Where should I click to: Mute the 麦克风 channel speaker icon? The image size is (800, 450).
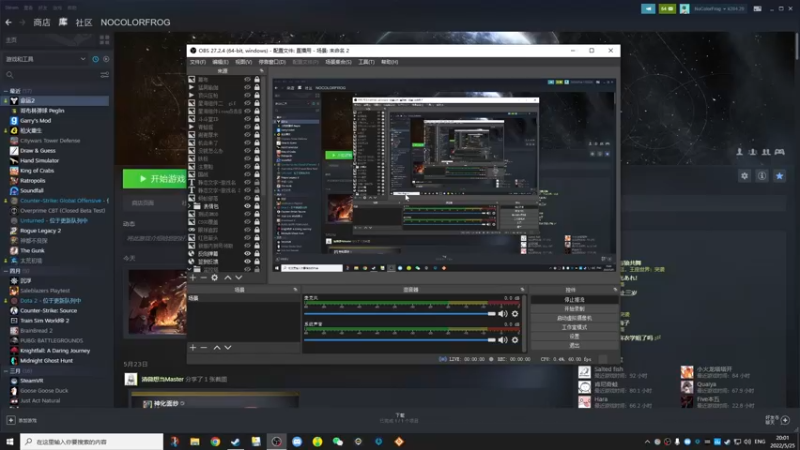503,314
